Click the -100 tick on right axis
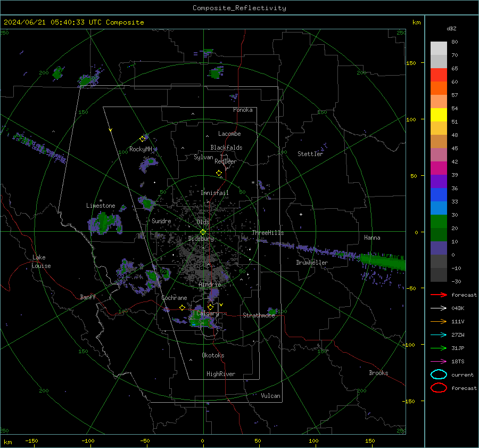The image size is (479, 448). pos(409,345)
